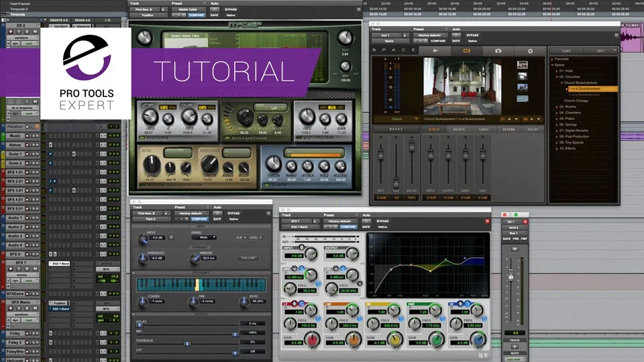Click the PRE button in send window

[515, 239]
